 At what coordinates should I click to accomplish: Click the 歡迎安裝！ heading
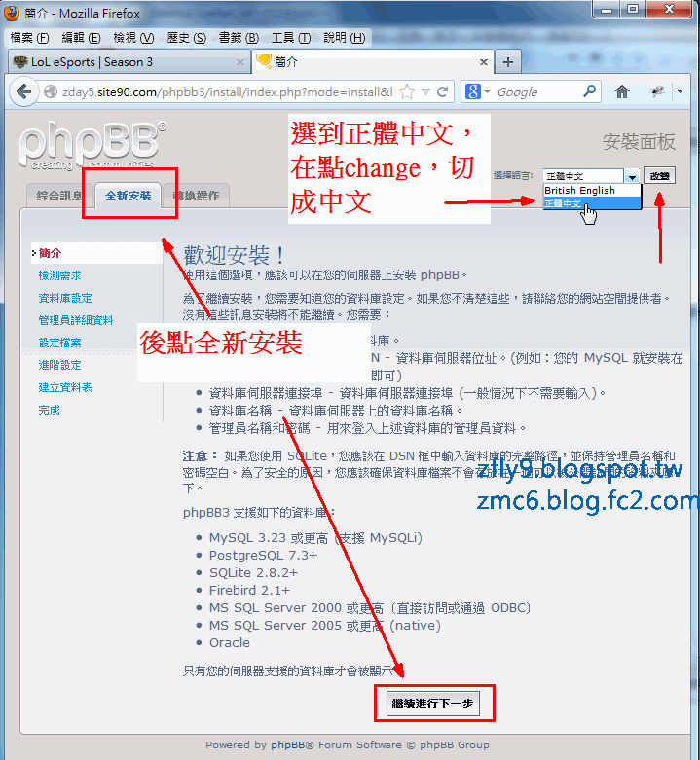[x=234, y=254]
